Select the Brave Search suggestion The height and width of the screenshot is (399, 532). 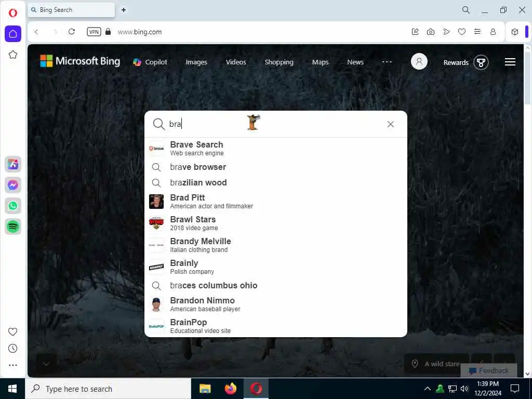point(275,149)
